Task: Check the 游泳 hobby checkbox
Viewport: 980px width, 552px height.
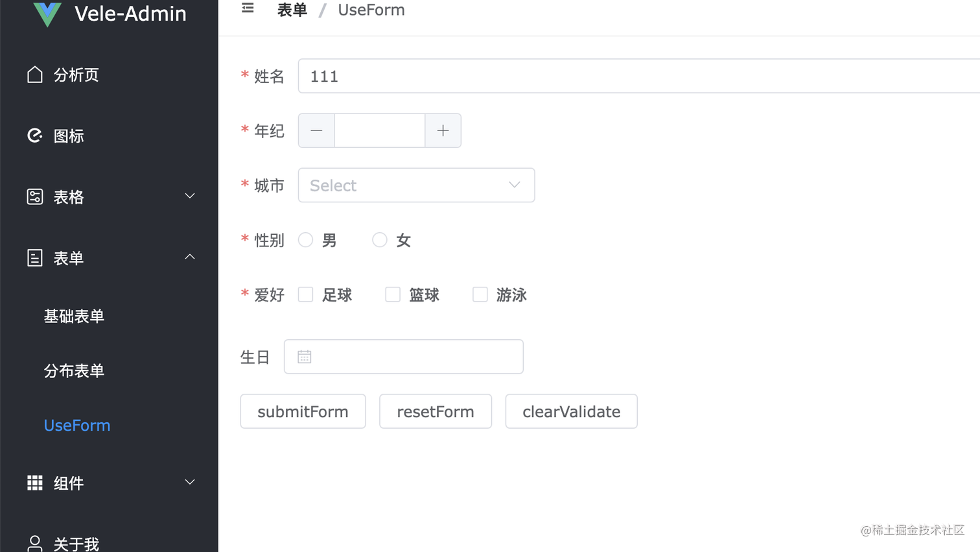Action: [480, 294]
